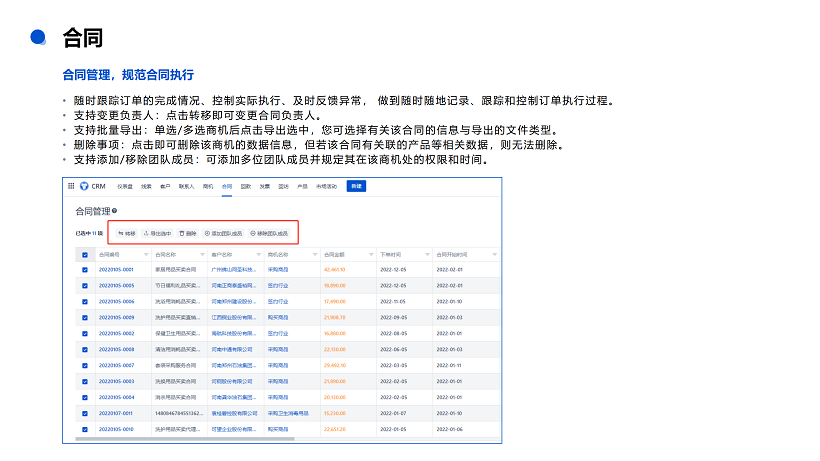Open the 合同名称 column filter dropdown
Image resolution: width=820 pixels, height=461 pixels.
tap(202, 255)
